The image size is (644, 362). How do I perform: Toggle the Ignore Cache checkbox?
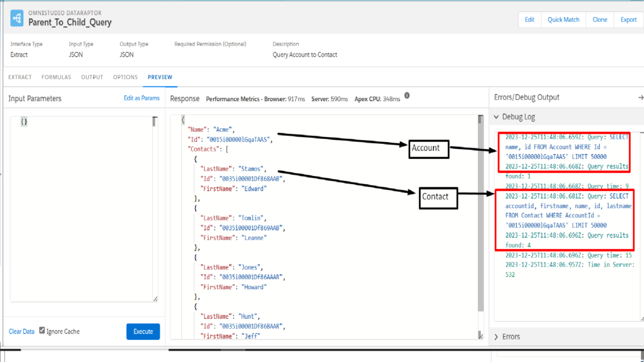42,331
